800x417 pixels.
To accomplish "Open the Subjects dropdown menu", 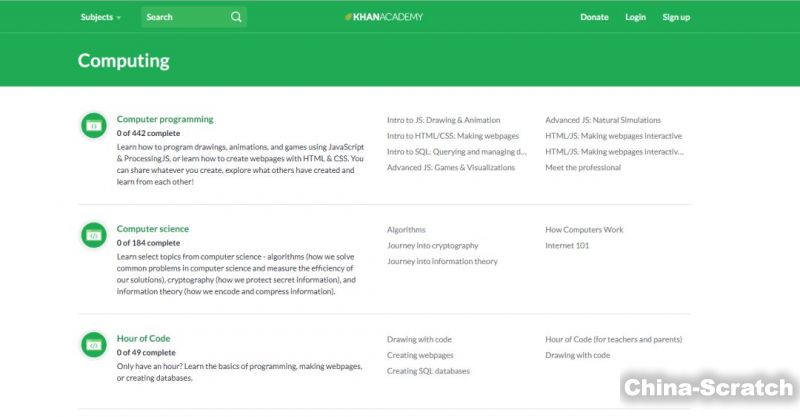I will 100,17.
